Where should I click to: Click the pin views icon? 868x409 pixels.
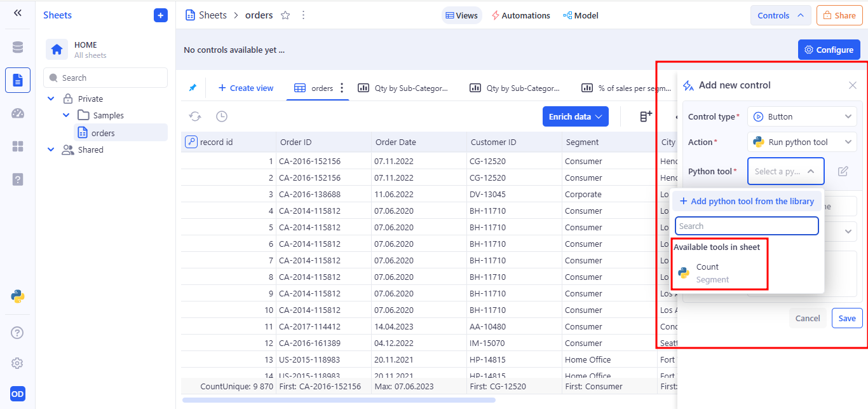[193, 88]
